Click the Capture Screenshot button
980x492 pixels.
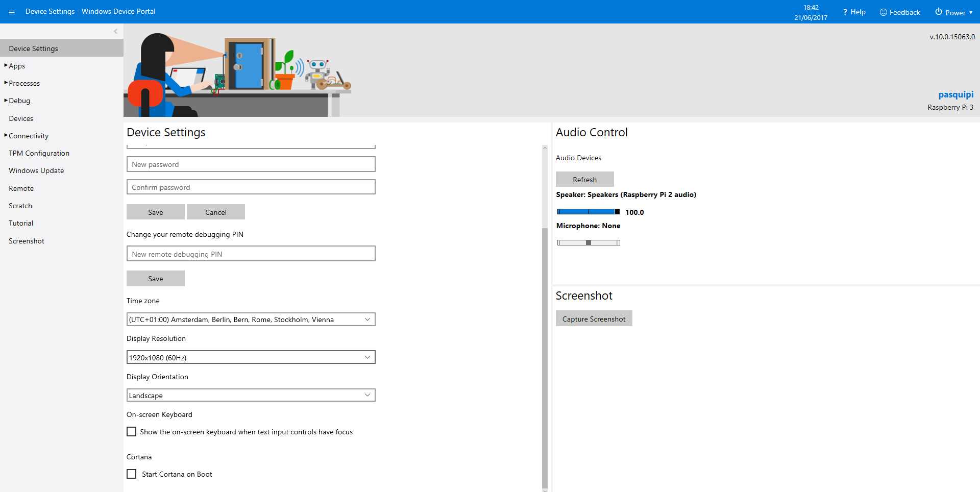(594, 318)
